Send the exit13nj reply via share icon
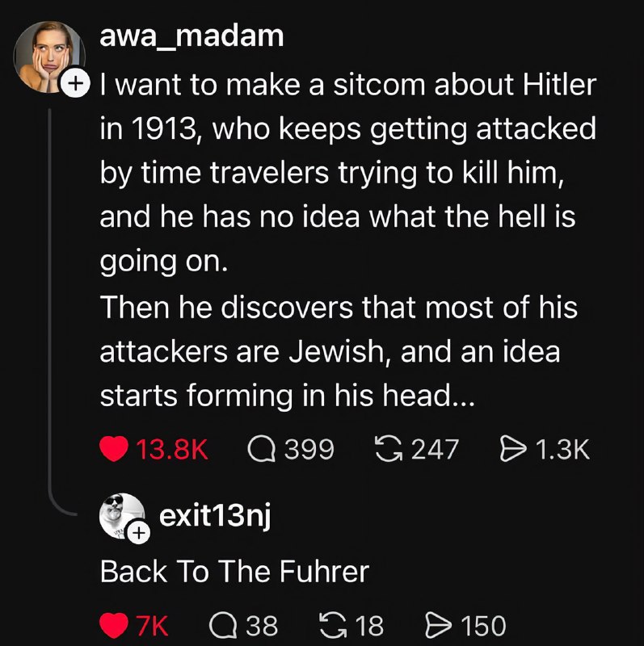The width and height of the screenshot is (644, 646). pyautogui.click(x=439, y=625)
